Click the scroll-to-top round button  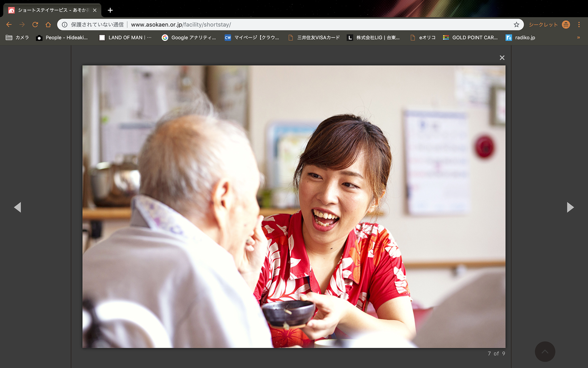[545, 351]
